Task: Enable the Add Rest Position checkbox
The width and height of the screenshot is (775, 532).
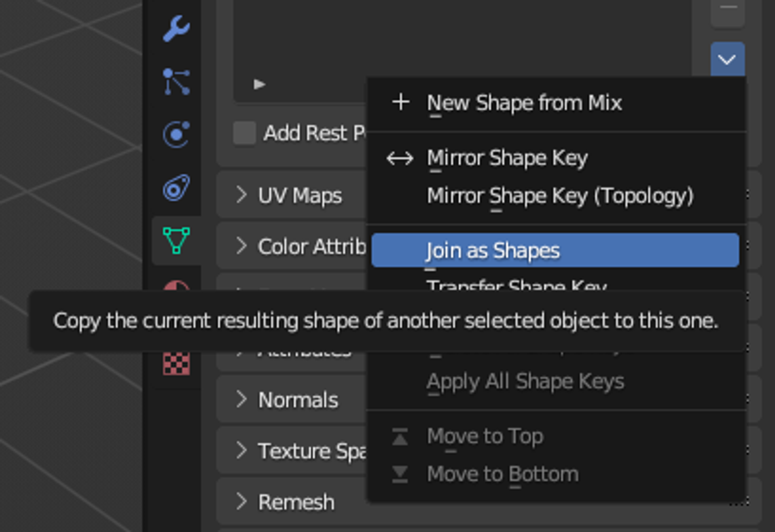Action: coord(244,133)
